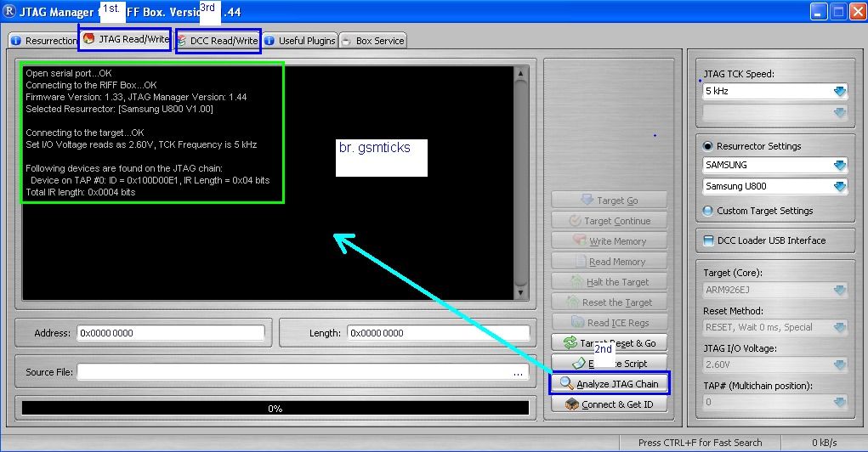
Task: Click the Target Continue icon
Action: [x=575, y=220]
